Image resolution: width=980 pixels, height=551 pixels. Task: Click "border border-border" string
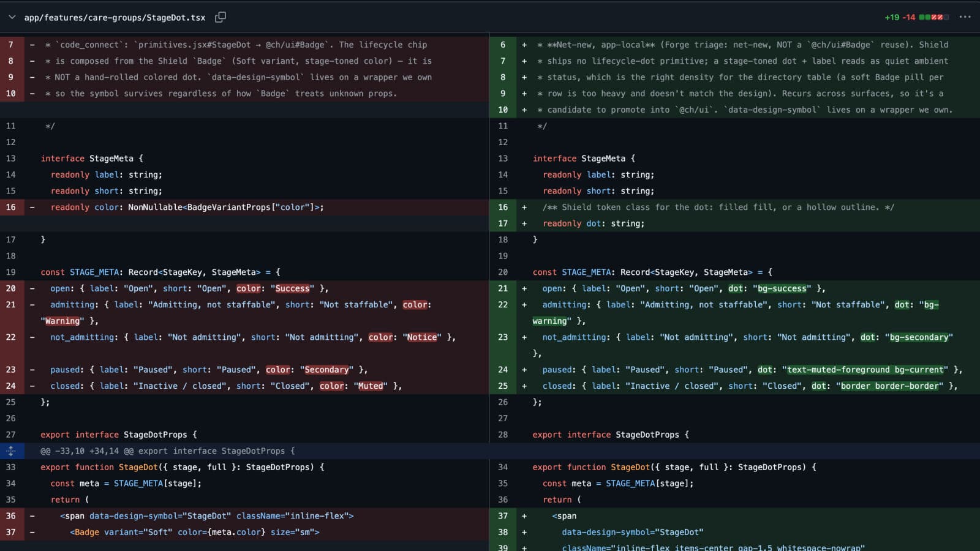coord(889,386)
